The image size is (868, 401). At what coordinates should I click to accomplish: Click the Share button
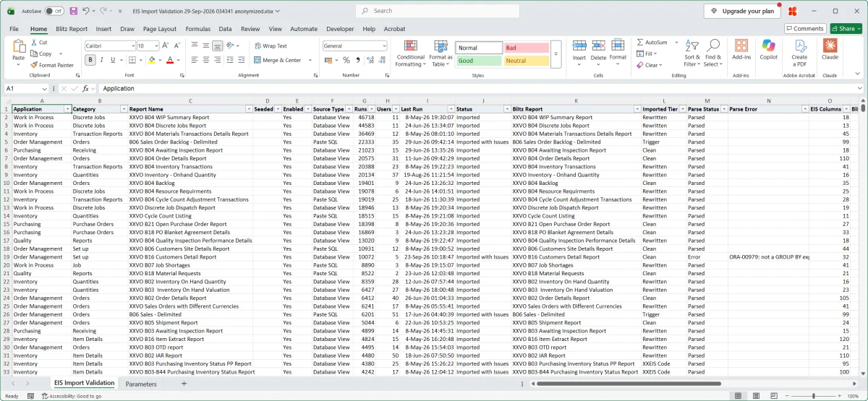coord(846,28)
